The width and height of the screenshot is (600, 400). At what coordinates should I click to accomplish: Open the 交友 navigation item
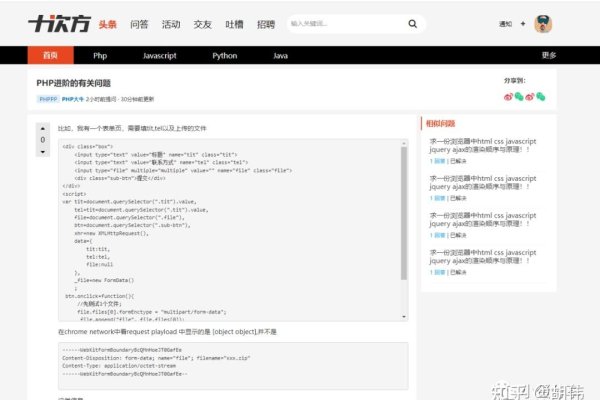pos(202,24)
